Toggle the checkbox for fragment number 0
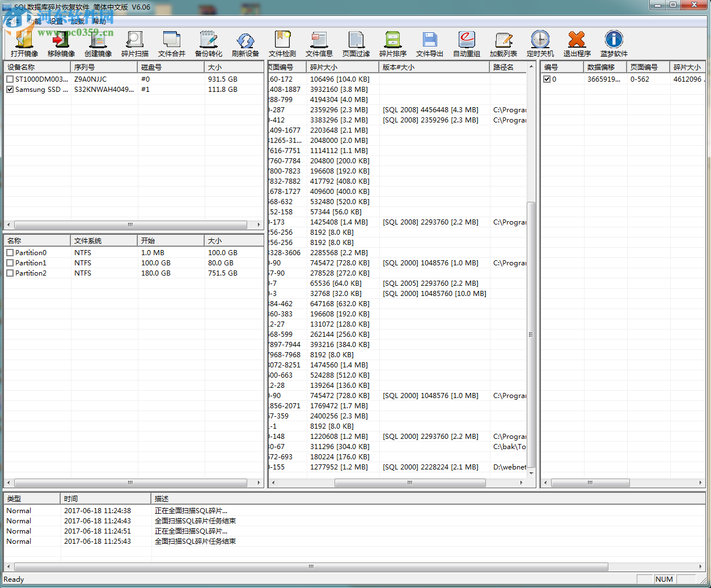The image size is (711, 588). 547,79
